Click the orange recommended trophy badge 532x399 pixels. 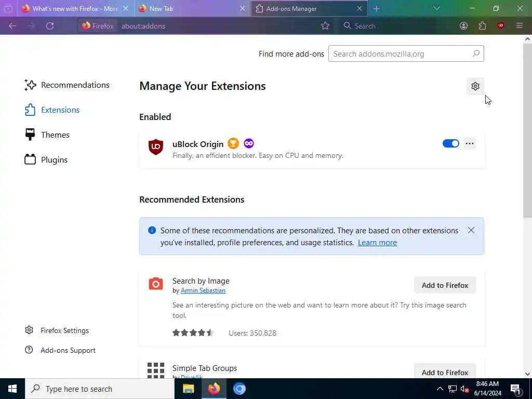[x=233, y=143]
